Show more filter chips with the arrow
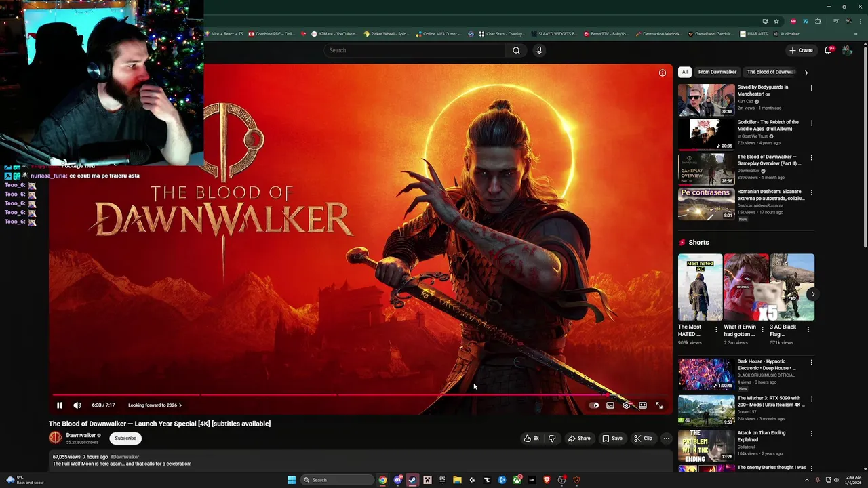The height and width of the screenshot is (488, 868). tap(806, 72)
